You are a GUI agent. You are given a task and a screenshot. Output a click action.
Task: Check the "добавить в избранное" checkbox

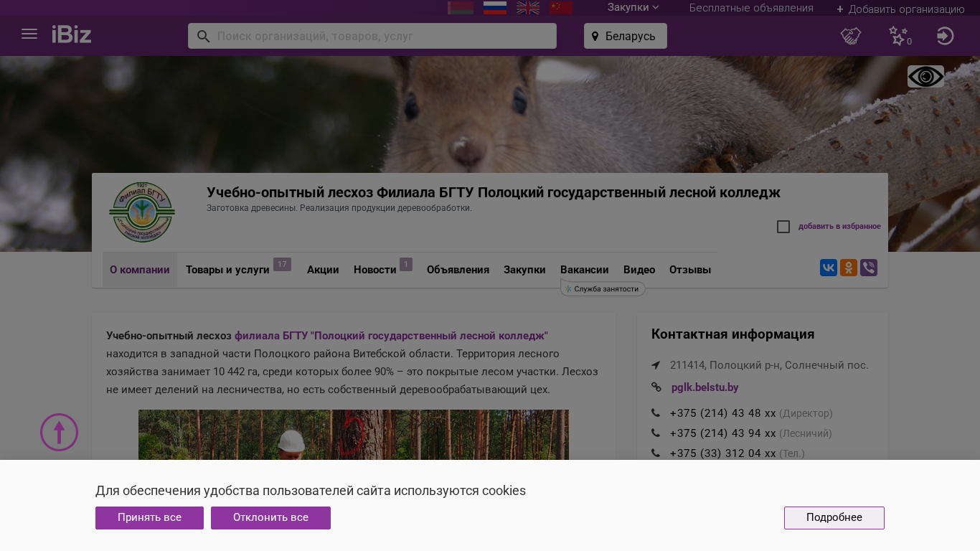tap(783, 227)
